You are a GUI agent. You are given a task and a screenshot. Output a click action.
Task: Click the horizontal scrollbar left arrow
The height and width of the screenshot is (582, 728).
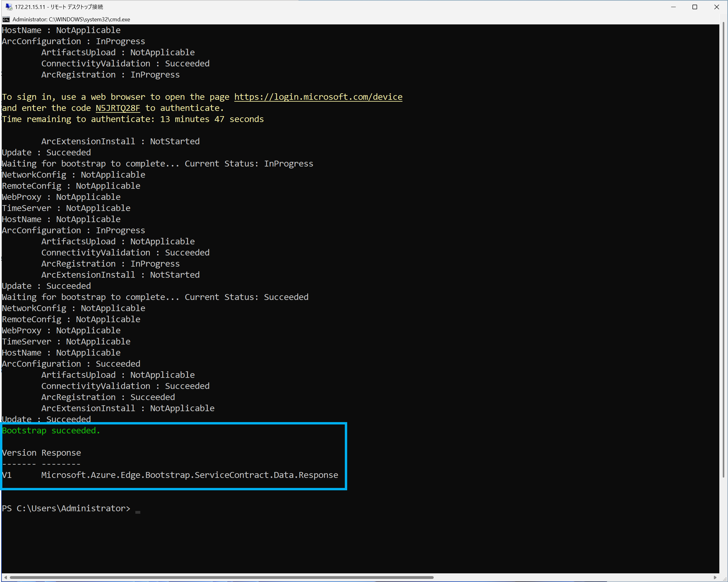[x=5, y=577]
